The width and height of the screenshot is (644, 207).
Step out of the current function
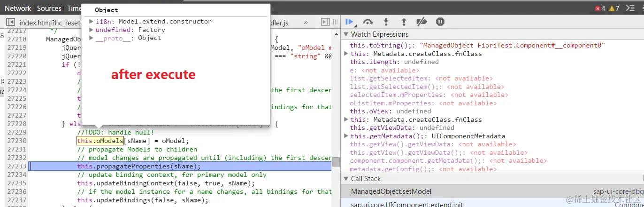coord(404,22)
